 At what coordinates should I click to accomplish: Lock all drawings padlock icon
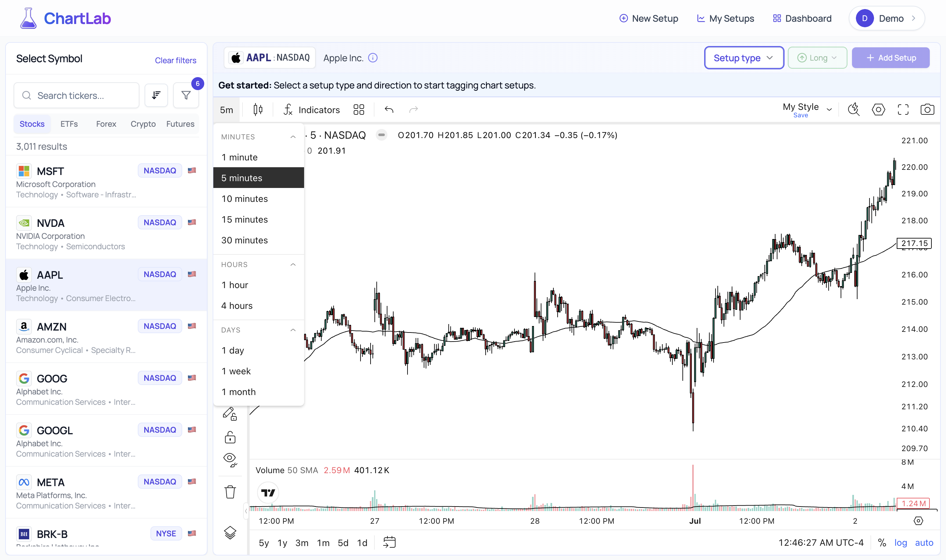(230, 437)
